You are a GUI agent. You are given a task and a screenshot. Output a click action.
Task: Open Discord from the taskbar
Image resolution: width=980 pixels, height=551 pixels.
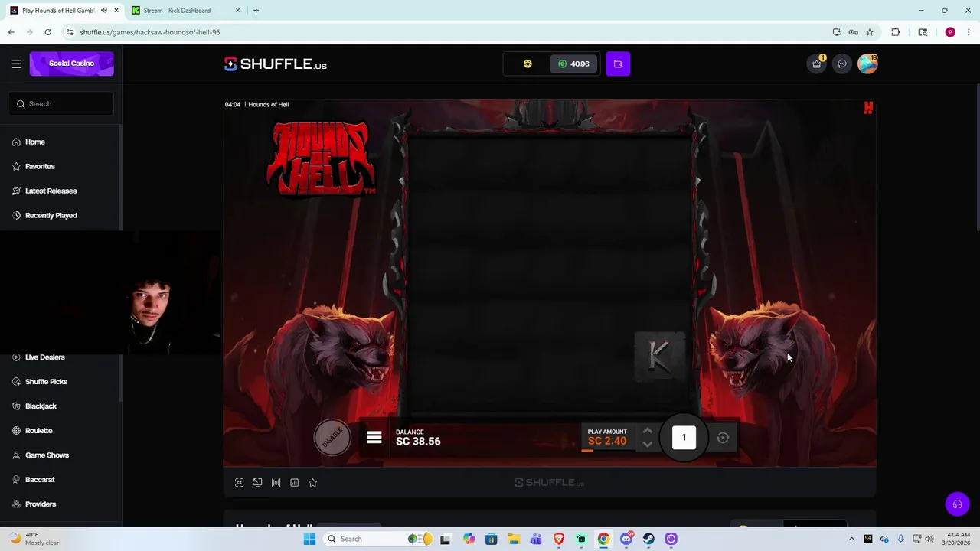pyautogui.click(x=626, y=539)
